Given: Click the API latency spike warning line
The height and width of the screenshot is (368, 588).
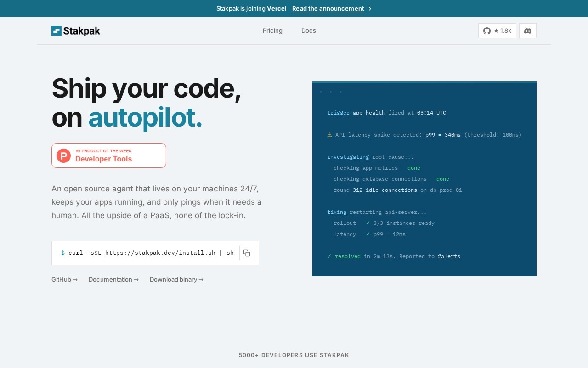Looking at the screenshot, I should click(x=424, y=135).
